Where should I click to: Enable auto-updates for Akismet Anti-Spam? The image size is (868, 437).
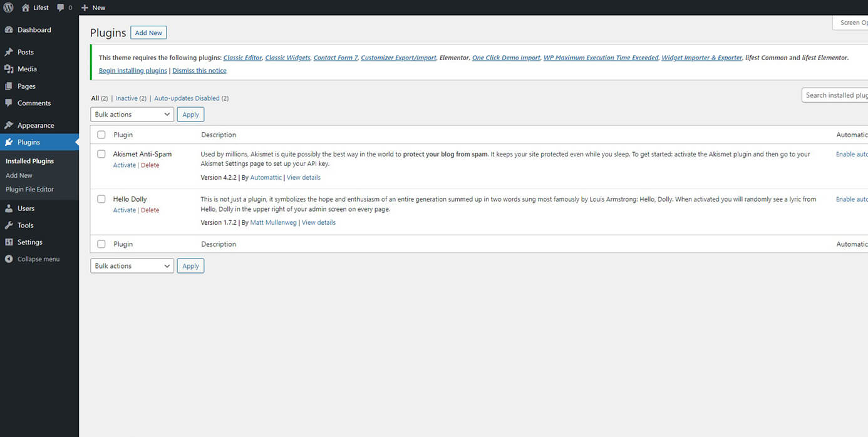click(852, 154)
